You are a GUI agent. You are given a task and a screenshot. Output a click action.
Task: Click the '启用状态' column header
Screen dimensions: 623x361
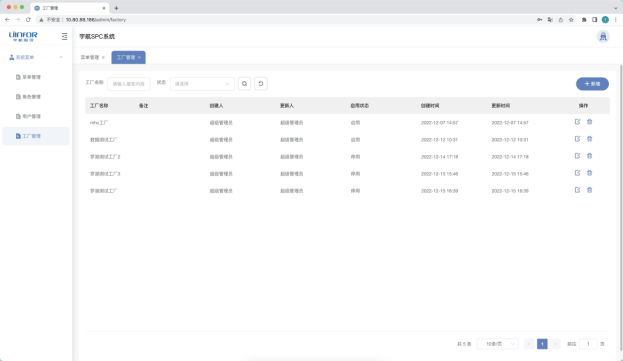click(x=360, y=106)
